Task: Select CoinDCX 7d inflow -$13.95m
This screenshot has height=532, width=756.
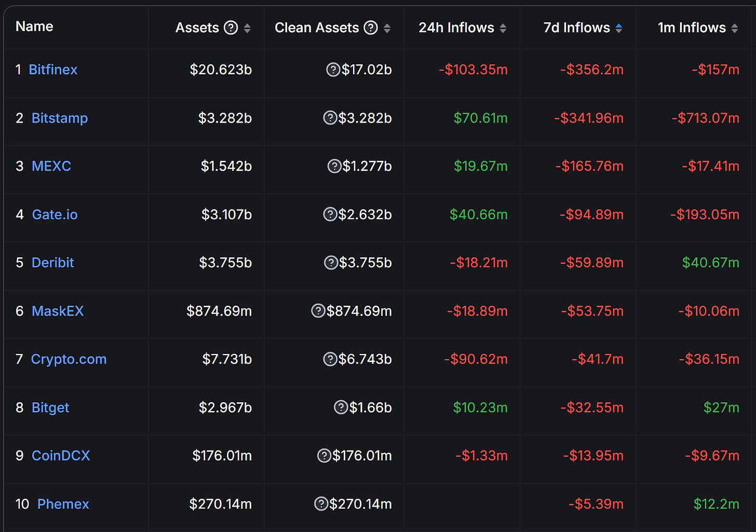Action: pos(593,456)
